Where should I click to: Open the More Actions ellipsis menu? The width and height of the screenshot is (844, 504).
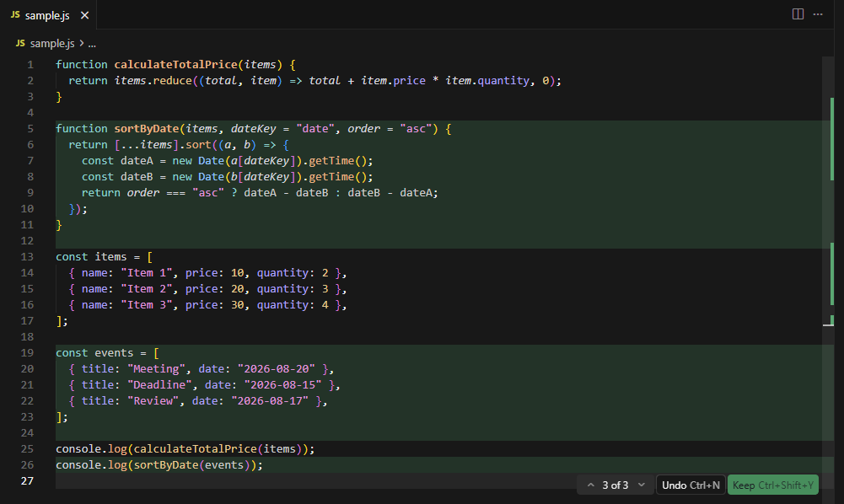(x=818, y=14)
